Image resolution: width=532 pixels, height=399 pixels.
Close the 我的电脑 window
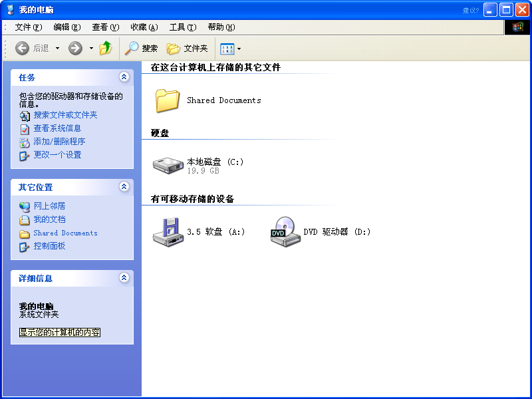[x=522, y=10]
